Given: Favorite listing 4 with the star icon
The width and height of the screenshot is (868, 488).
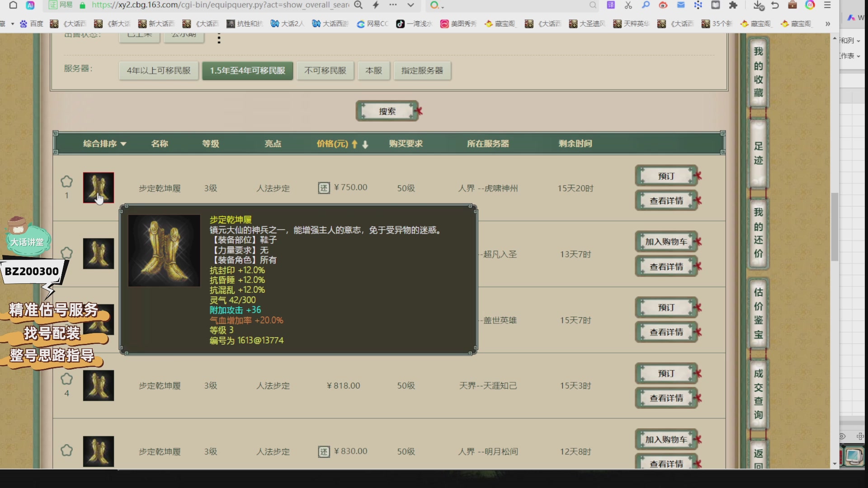Looking at the screenshot, I should (x=66, y=379).
